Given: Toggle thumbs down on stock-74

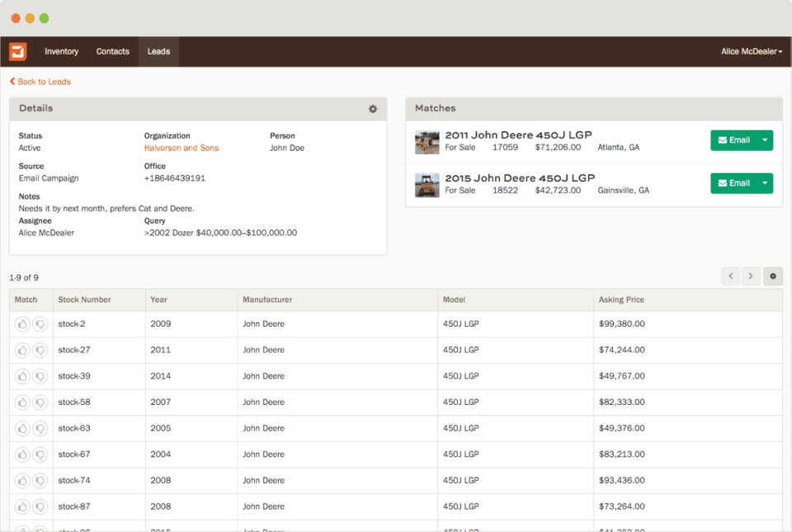Looking at the screenshot, I should click(x=40, y=481).
